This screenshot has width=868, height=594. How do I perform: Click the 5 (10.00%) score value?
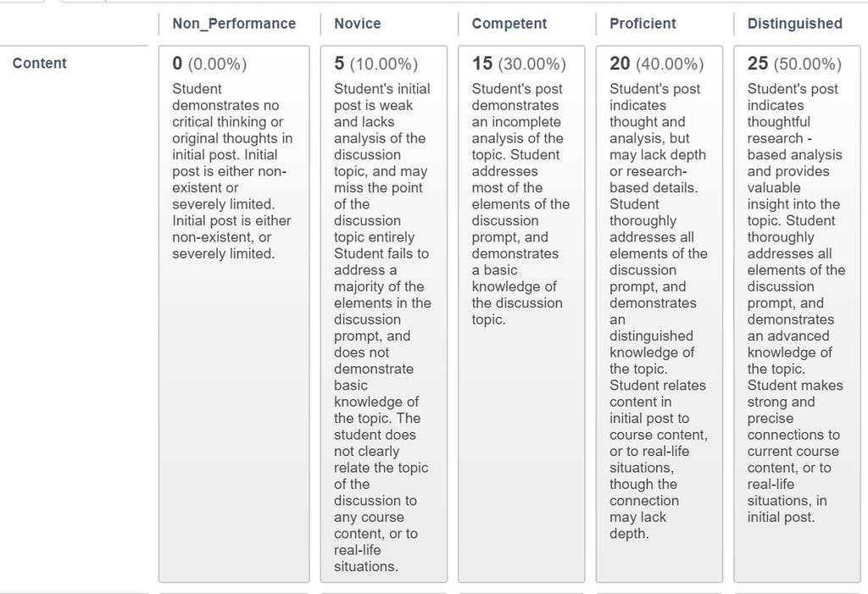[x=376, y=64]
